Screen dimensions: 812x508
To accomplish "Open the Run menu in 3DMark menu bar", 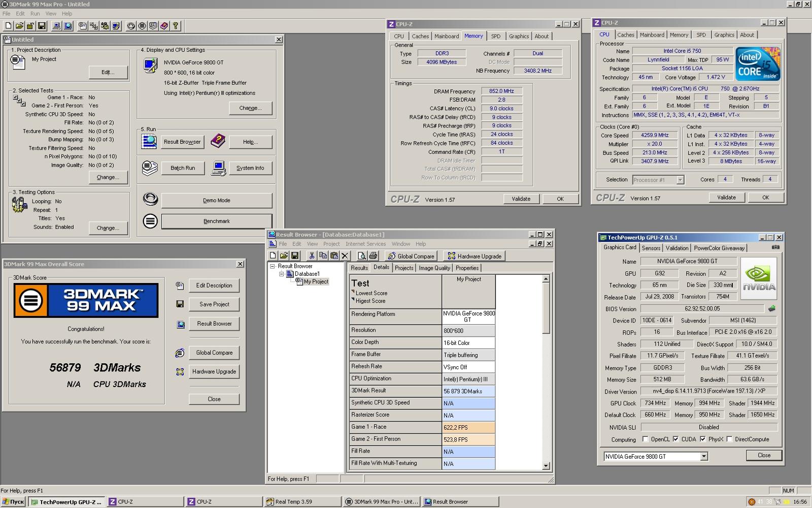I will click(35, 14).
